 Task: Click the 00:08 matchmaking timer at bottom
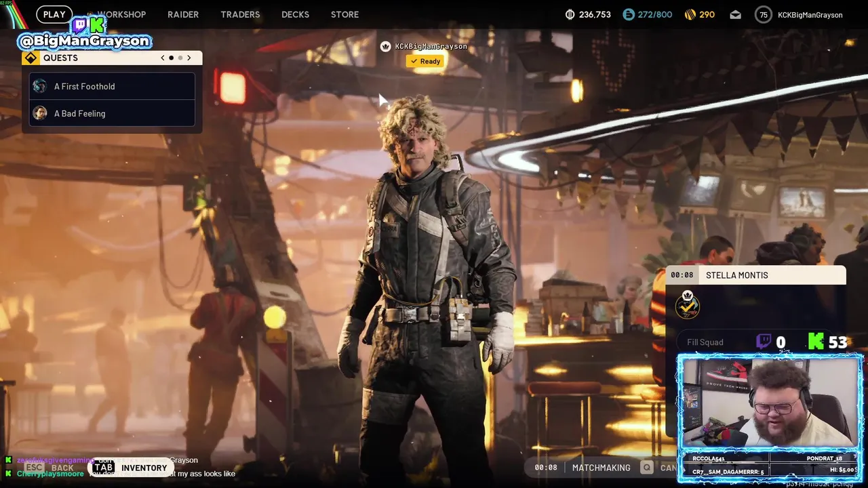545,468
